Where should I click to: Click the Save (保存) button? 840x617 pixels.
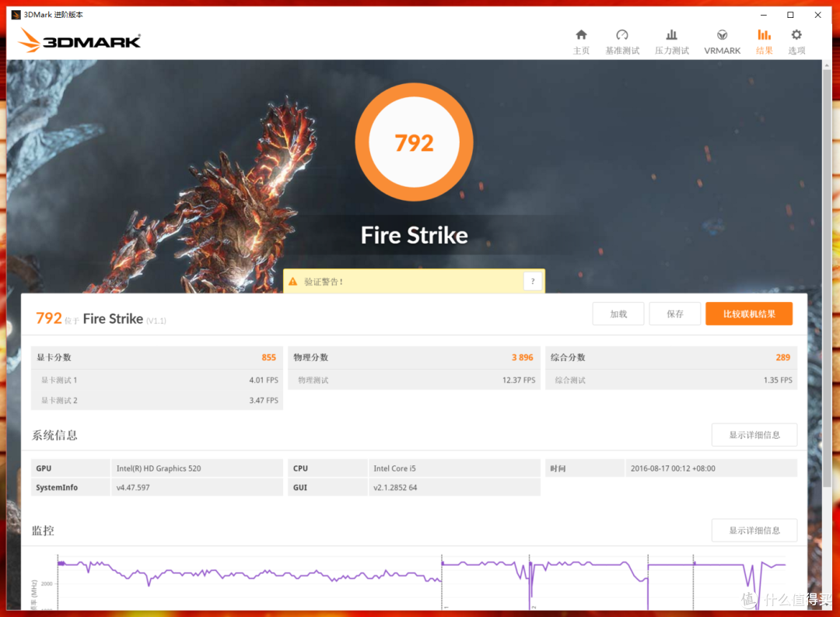(x=675, y=314)
